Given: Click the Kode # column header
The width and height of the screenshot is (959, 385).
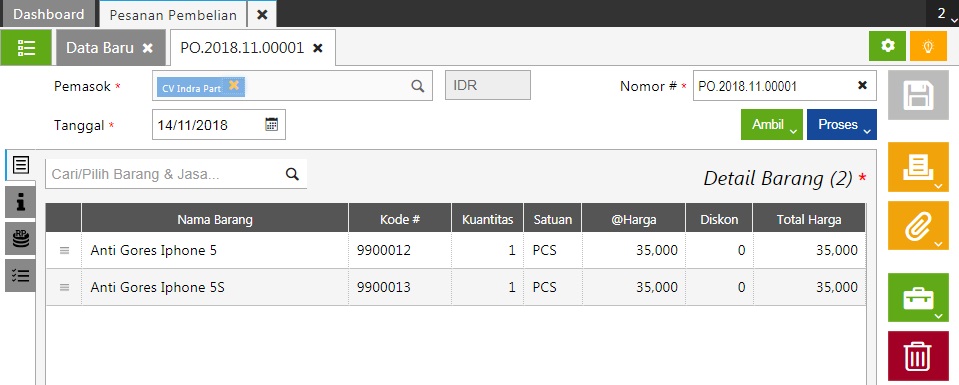Looking at the screenshot, I should click(399, 219).
